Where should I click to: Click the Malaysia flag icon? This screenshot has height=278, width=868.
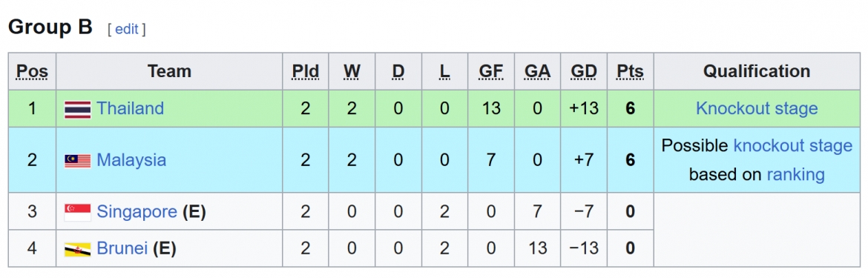click(77, 161)
